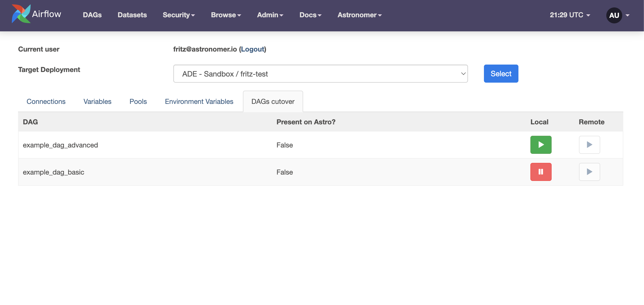Start example_dag_basic on remote with play icon
Image resolution: width=644 pixels, height=305 pixels.
click(589, 172)
